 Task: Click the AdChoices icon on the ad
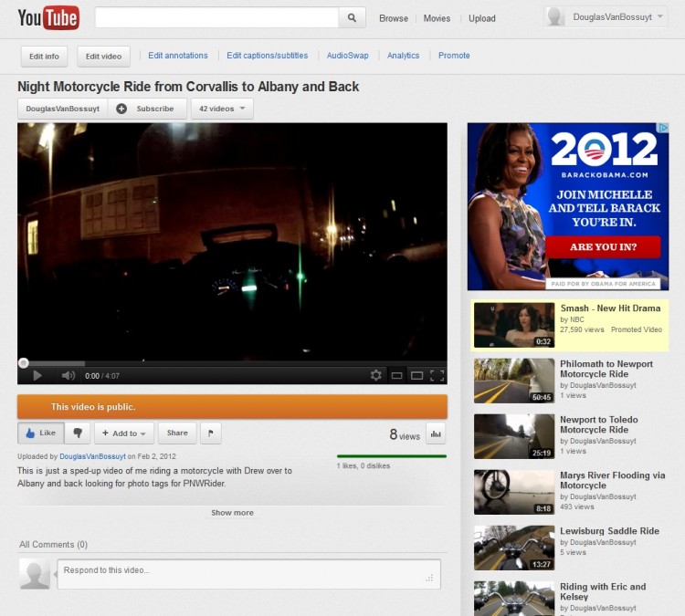(664, 128)
